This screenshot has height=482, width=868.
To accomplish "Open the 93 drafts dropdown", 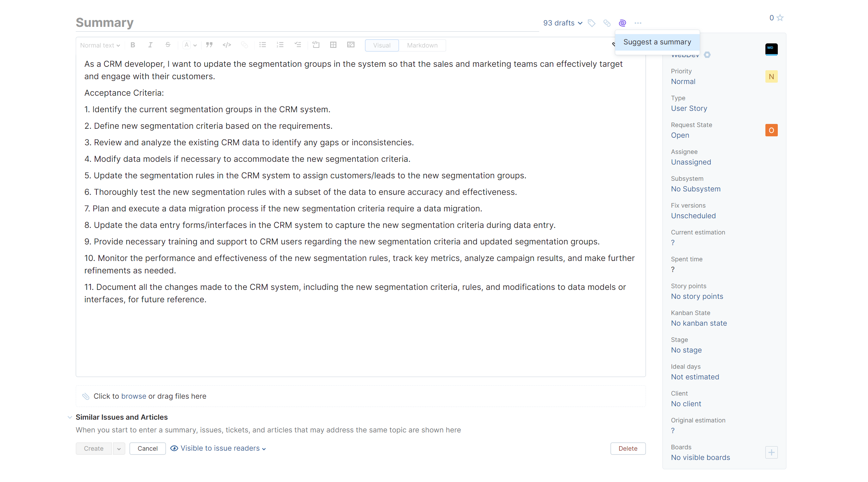I will (563, 23).
